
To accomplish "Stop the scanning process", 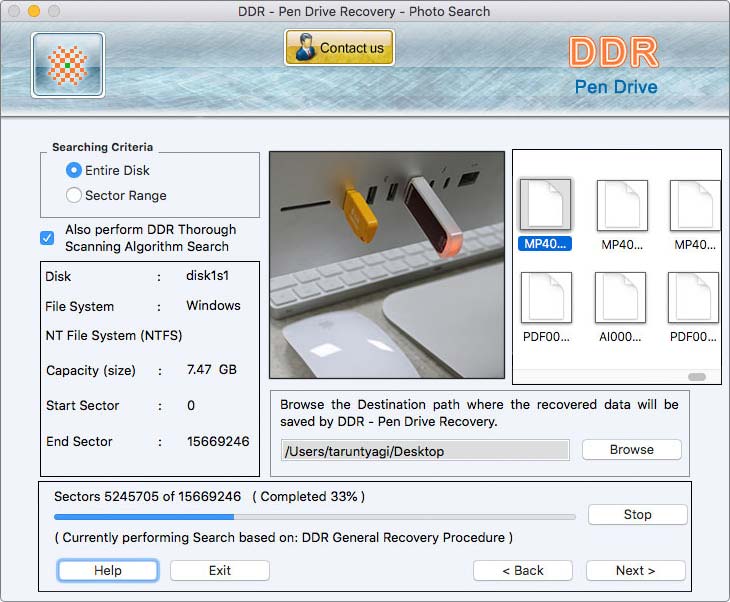I will [637, 514].
